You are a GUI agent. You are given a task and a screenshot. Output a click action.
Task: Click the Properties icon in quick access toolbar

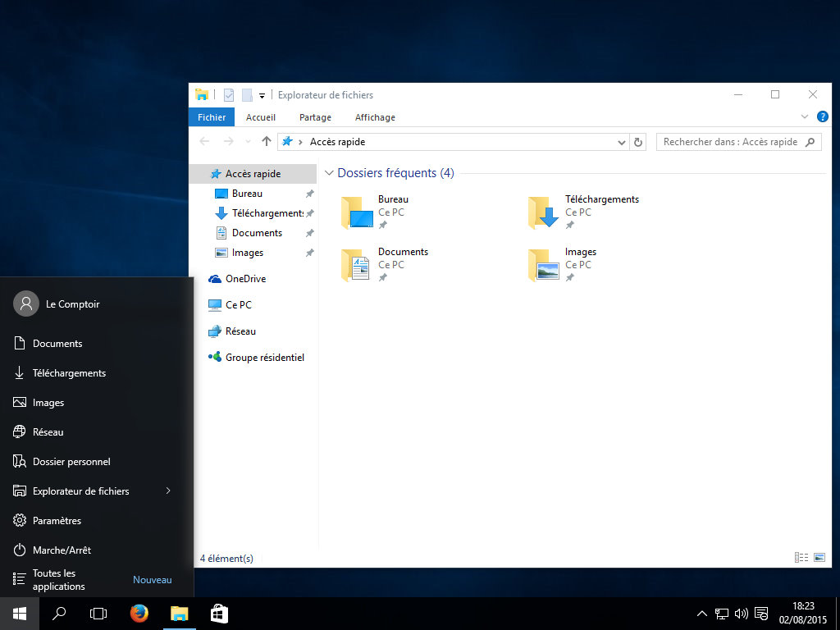(x=229, y=95)
